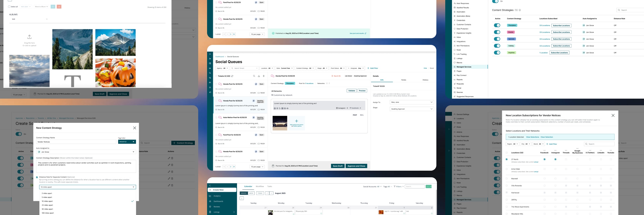Remove the Assignee: Any filter with its X
Image resolution: width=644 pixels, height=215 pixels.
[349, 68]
